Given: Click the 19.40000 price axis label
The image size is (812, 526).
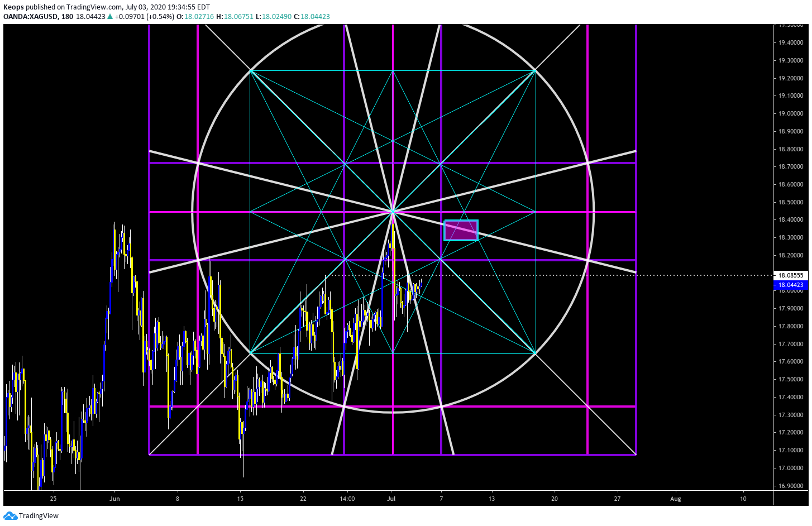Looking at the screenshot, I should click(791, 42).
